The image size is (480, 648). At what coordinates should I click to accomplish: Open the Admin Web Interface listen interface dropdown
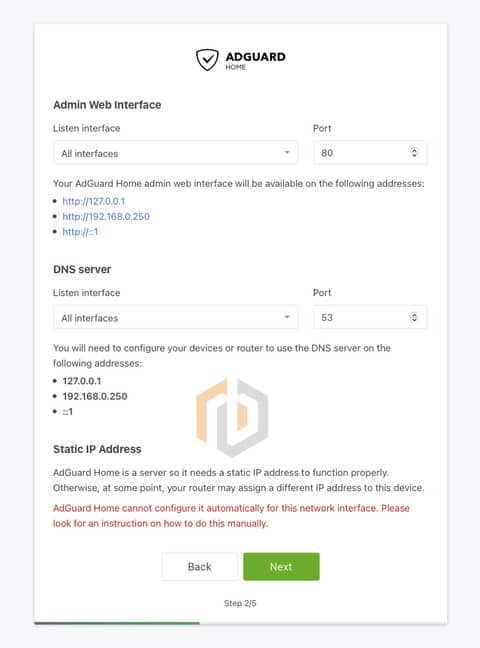click(x=175, y=153)
